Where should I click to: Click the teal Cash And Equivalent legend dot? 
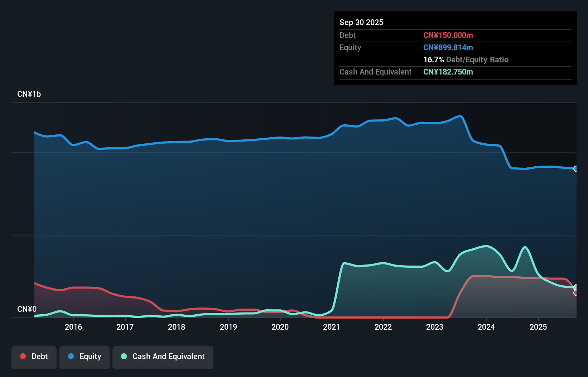pyautogui.click(x=124, y=356)
